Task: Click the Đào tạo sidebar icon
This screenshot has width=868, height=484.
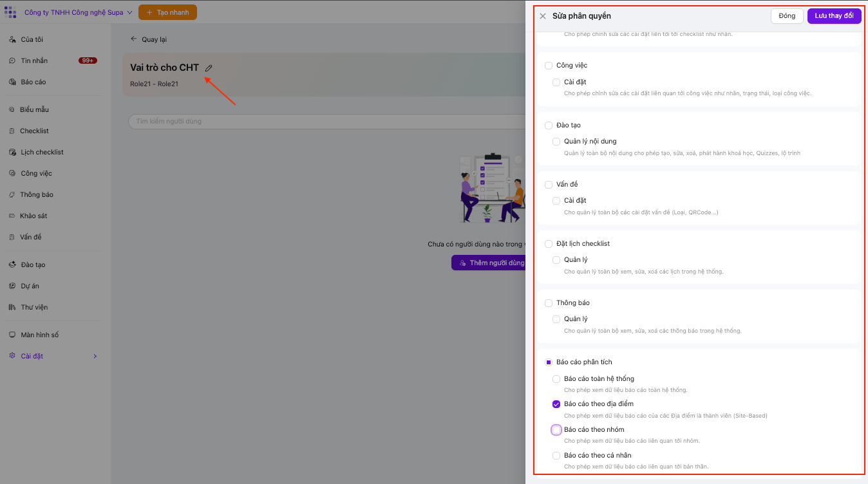Action: pos(12,265)
